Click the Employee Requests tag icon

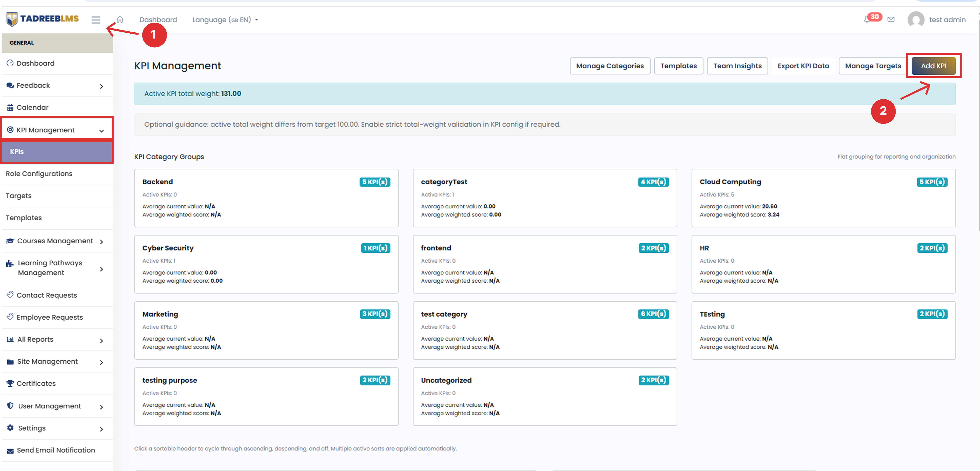(10, 317)
